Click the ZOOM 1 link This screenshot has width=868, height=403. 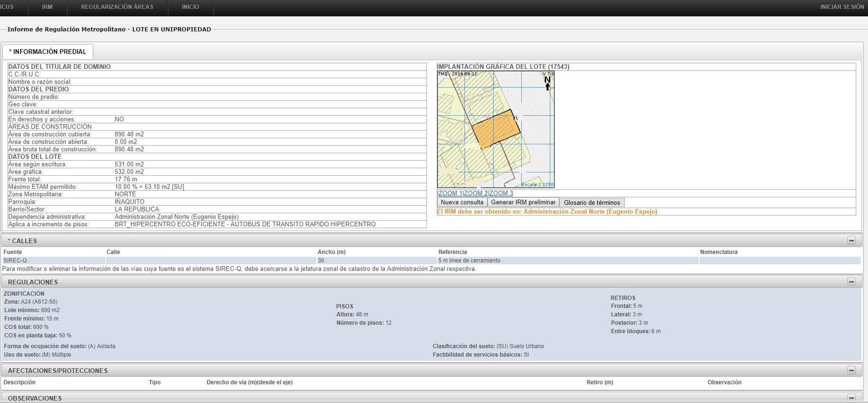450,193
